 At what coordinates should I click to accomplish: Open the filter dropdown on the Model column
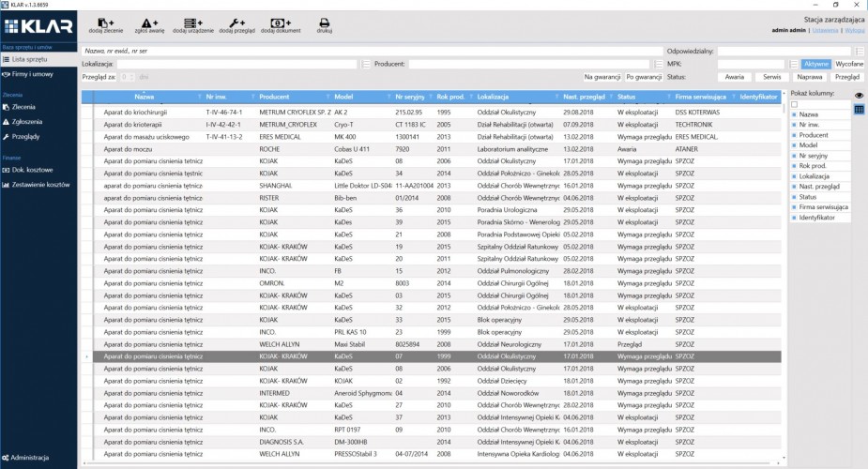(x=388, y=98)
